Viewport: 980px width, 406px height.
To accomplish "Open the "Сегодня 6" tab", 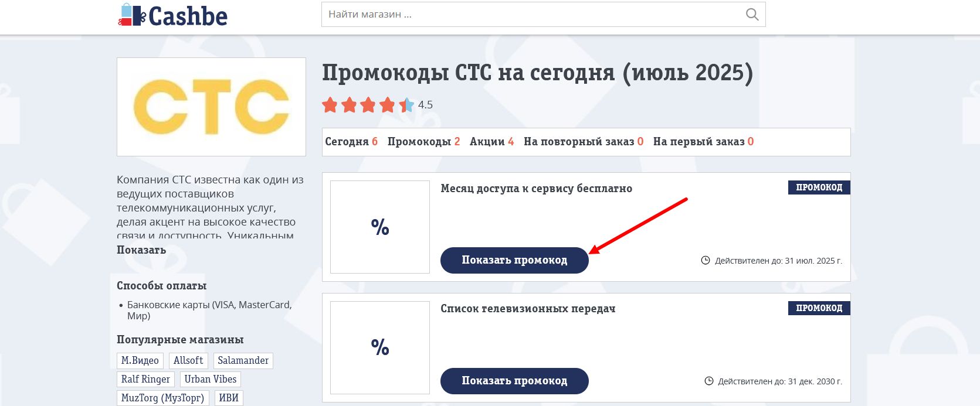I will pos(351,142).
